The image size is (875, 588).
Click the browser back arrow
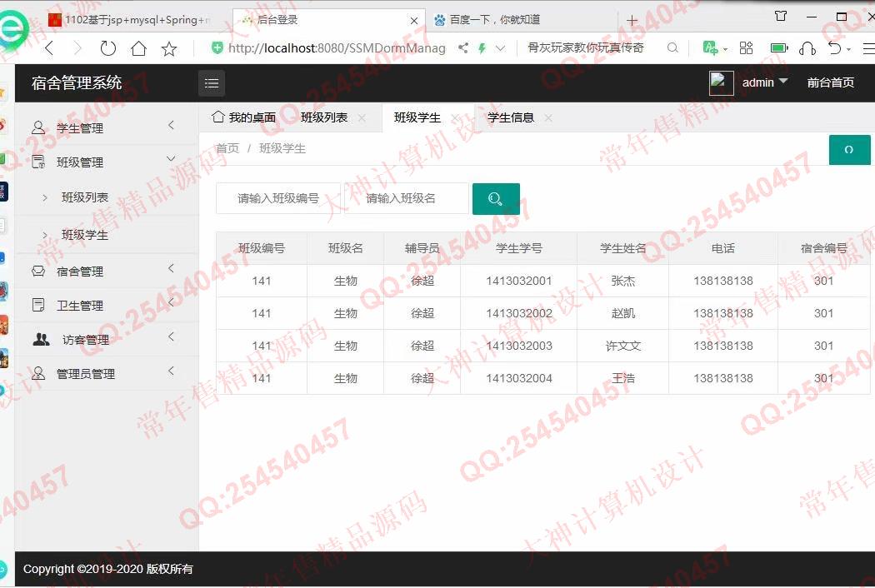pyautogui.click(x=49, y=48)
